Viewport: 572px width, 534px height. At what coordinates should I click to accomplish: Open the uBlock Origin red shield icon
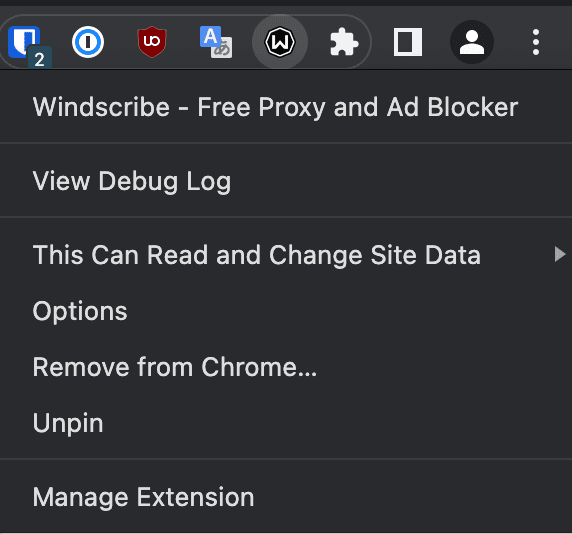[x=152, y=42]
